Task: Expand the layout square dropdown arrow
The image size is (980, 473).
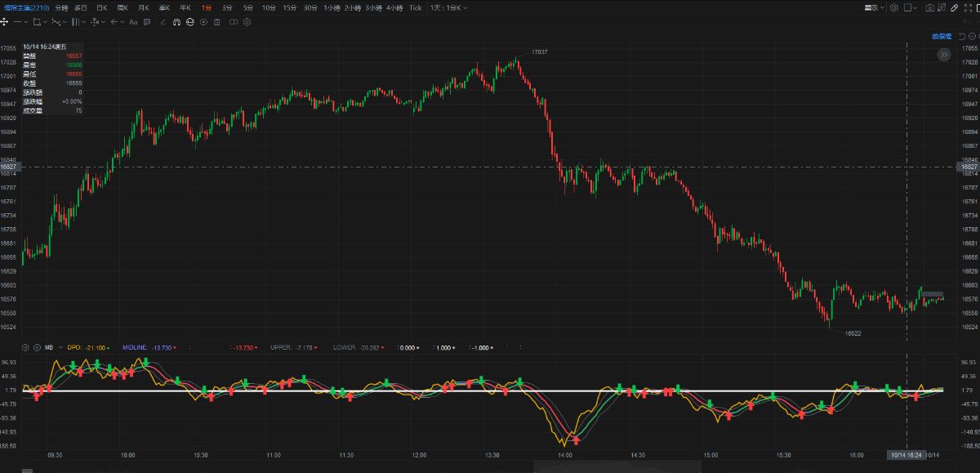Action: 917,7
